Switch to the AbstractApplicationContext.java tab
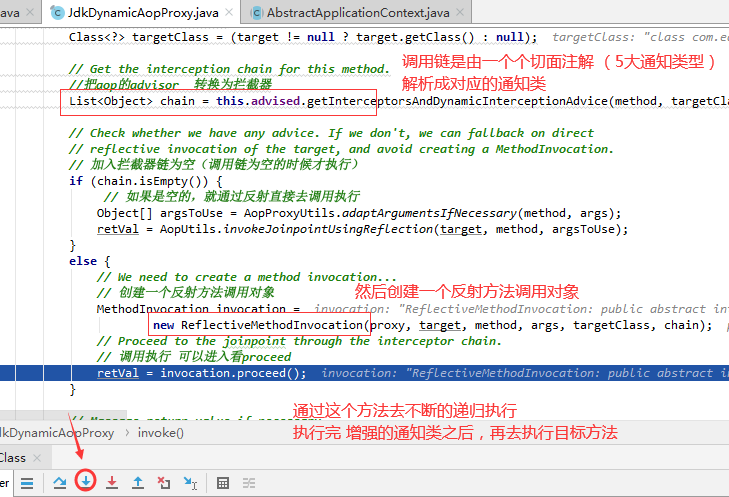Viewport: 729px width, 497px height. [x=358, y=13]
